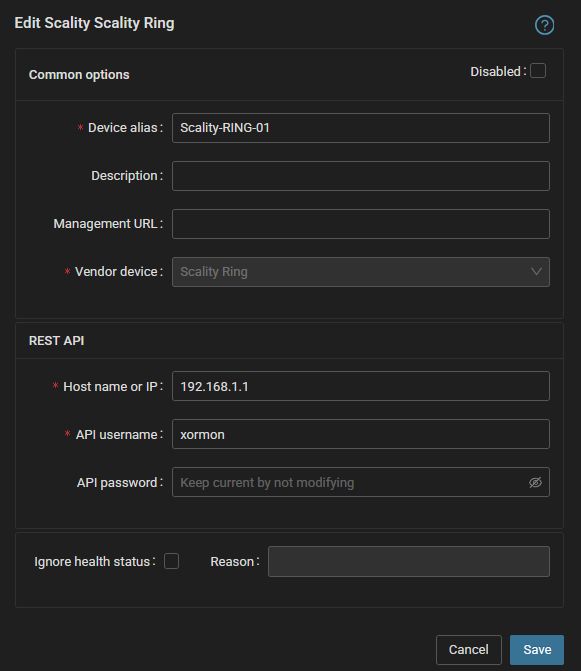The width and height of the screenshot is (581, 671).
Task: Open the Vendor device dropdown
Action: (x=361, y=272)
